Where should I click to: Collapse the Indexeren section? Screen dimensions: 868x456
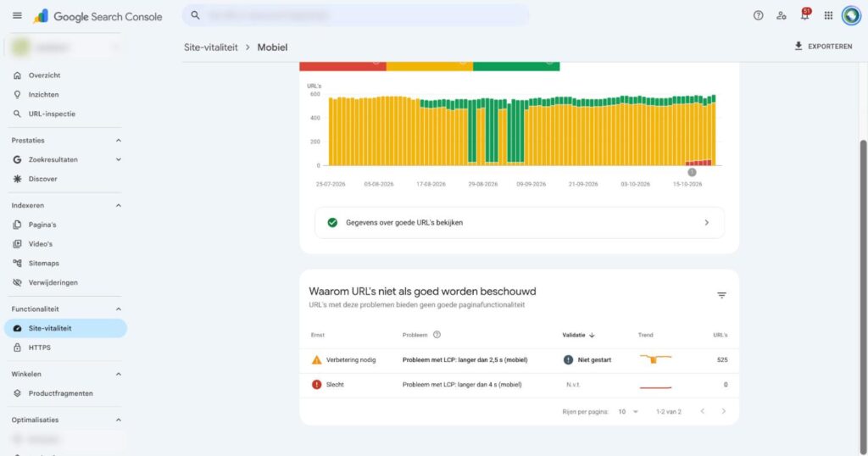119,205
